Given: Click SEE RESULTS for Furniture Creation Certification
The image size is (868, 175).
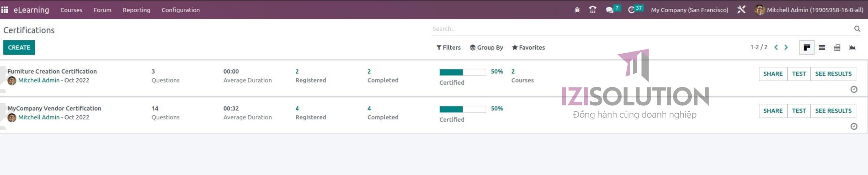Looking at the screenshot, I should pos(833,74).
